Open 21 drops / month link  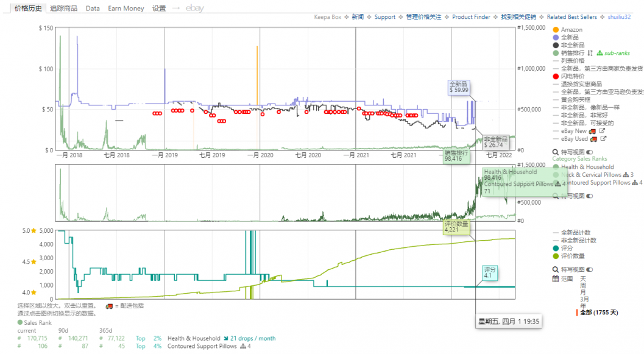[253, 338]
